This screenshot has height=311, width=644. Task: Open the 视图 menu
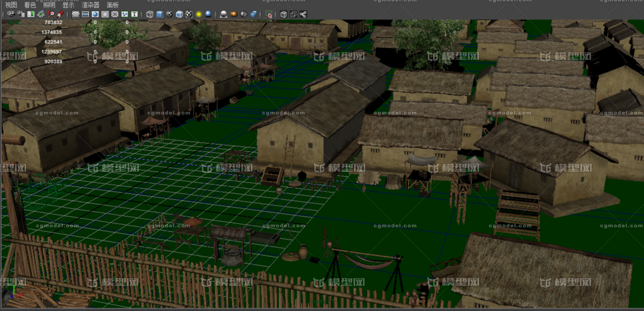click(11, 5)
